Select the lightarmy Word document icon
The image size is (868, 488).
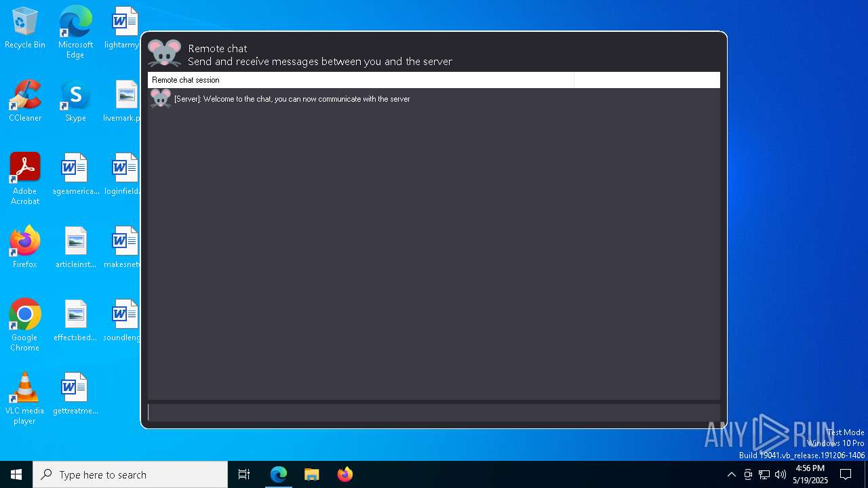click(x=123, y=28)
